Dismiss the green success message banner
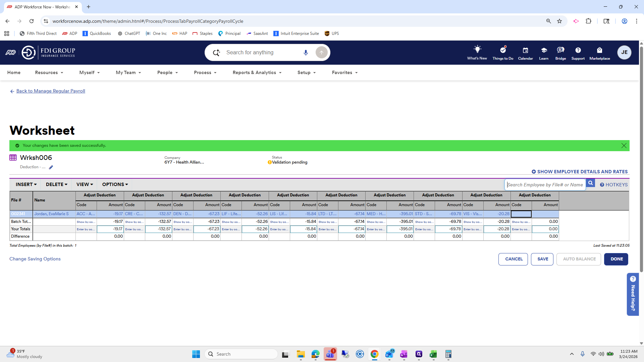Screen dimensions: 644x362 point(624,145)
